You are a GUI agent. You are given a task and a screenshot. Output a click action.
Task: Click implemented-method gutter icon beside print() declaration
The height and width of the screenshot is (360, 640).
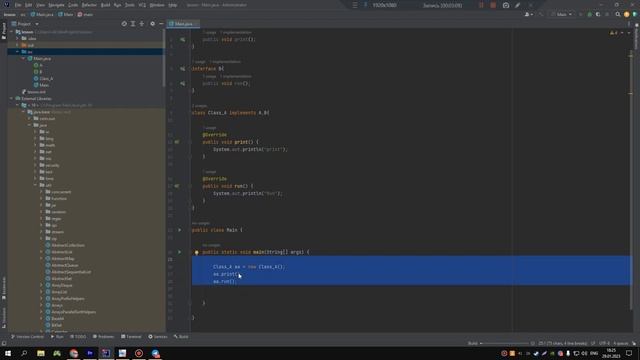(182, 40)
